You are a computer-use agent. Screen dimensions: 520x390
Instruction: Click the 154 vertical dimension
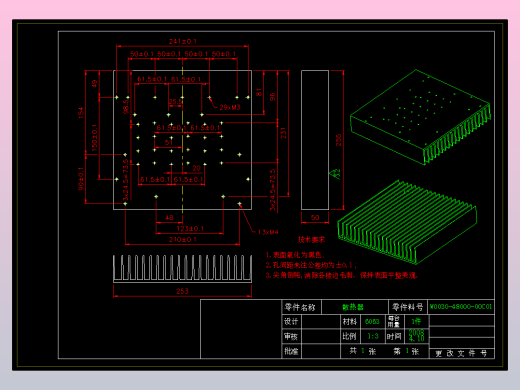(x=81, y=112)
